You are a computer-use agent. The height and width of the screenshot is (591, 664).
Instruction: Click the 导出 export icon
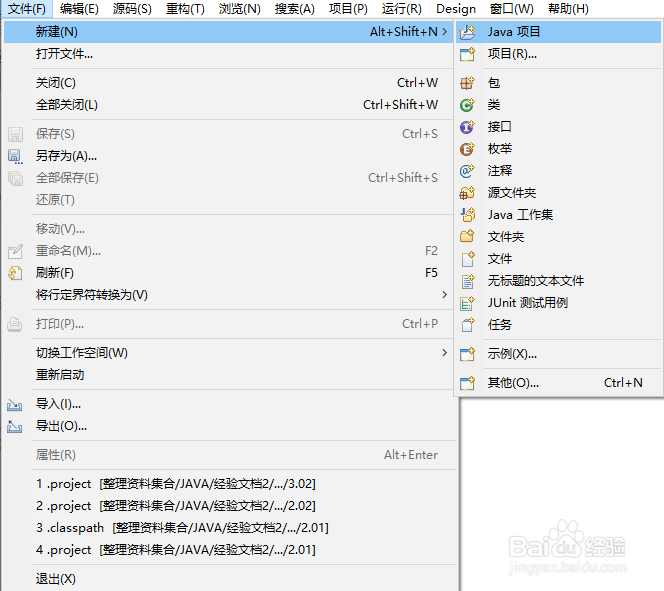pos(15,426)
